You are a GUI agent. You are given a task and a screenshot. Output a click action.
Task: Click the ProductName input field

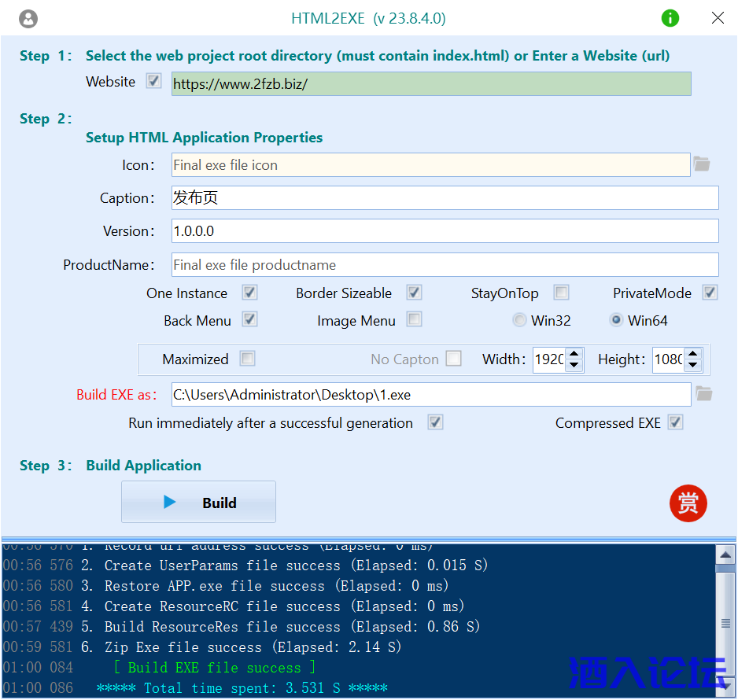click(445, 265)
